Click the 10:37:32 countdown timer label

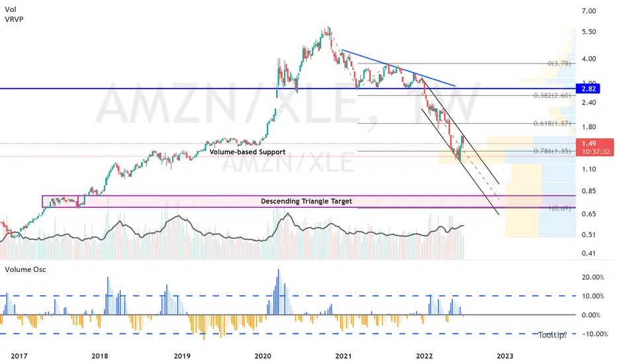596,152
